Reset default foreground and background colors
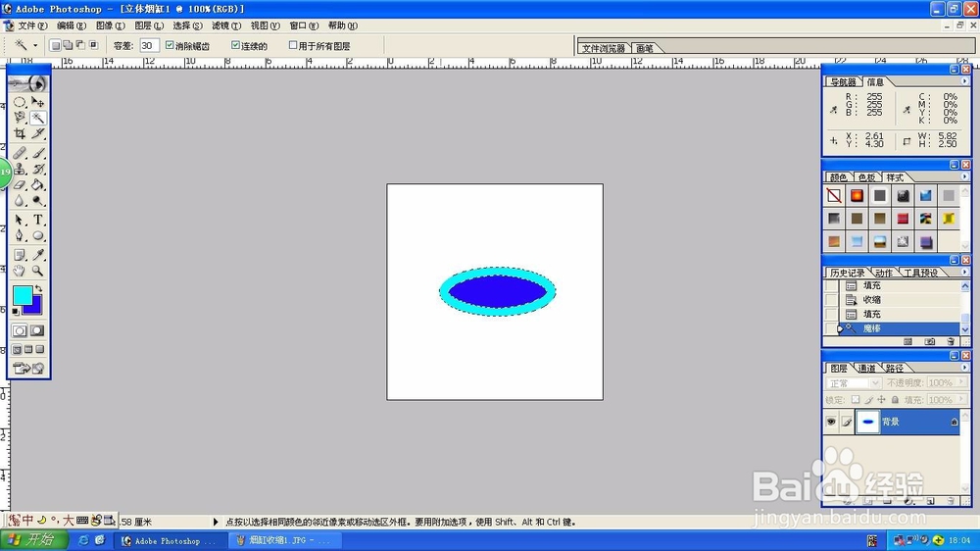This screenshot has height=551, width=980. (16, 311)
